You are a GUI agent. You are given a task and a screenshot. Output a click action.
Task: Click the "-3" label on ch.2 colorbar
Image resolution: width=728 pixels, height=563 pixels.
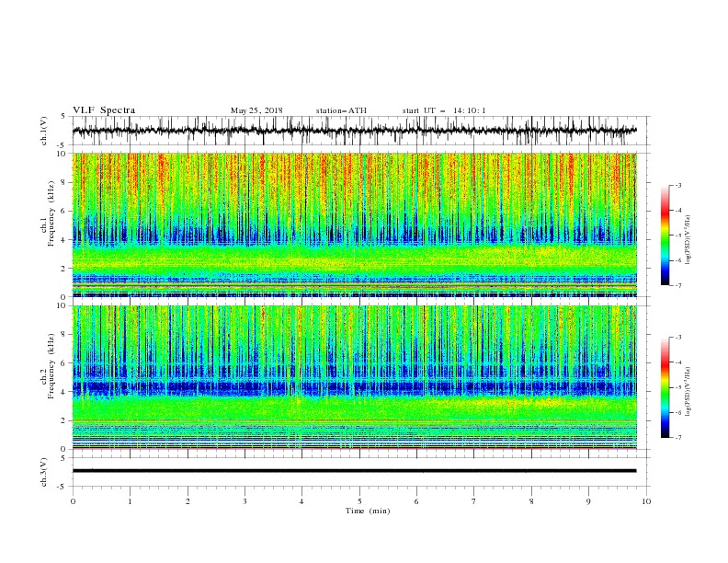[x=678, y=338]
